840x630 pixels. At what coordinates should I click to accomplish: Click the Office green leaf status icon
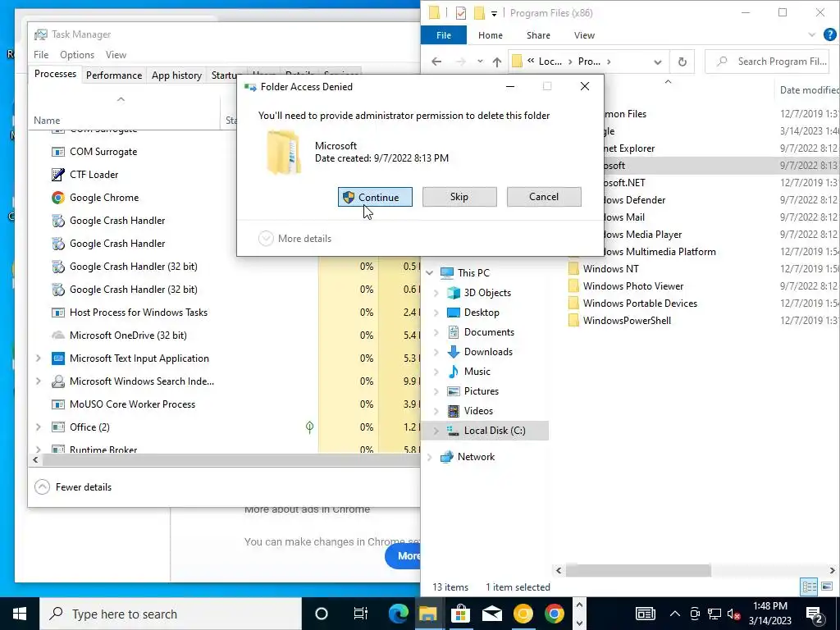click(309, 427)
